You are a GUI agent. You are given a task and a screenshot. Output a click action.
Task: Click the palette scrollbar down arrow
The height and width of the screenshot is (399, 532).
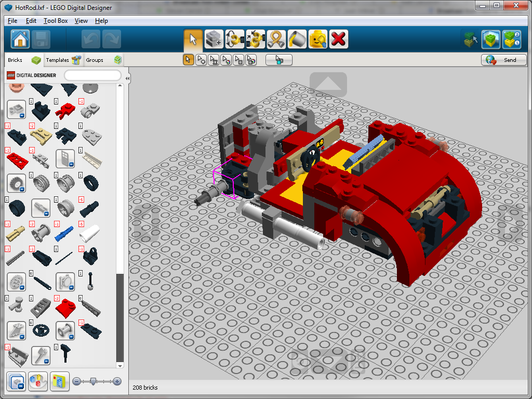(x=120, y=365)
